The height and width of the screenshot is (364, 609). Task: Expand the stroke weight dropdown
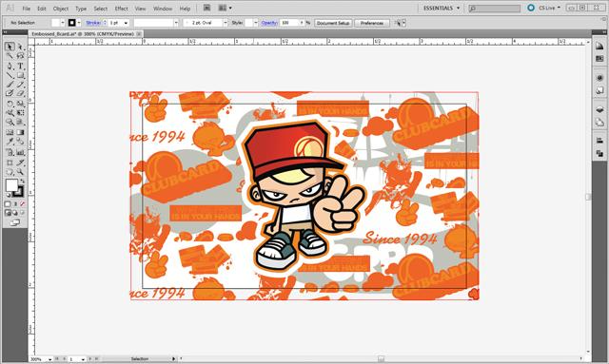click(x=126, y=23)
